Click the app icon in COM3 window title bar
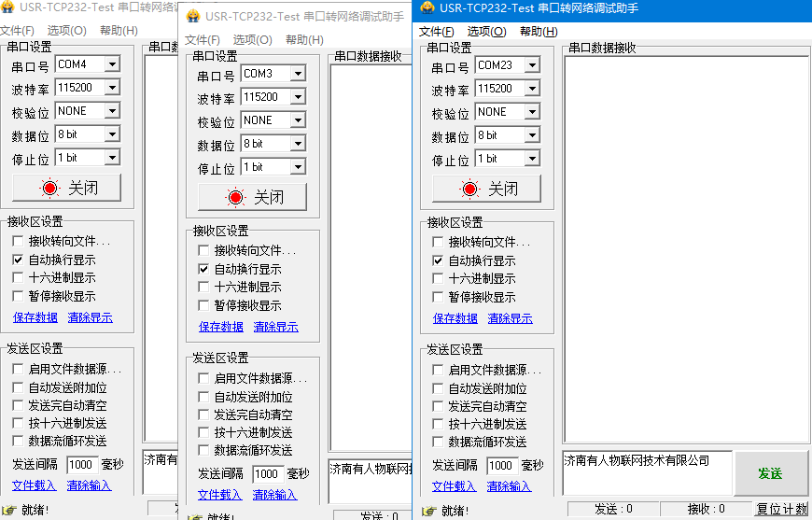Screen dimensions: 812x520 [x=194, y=16]
